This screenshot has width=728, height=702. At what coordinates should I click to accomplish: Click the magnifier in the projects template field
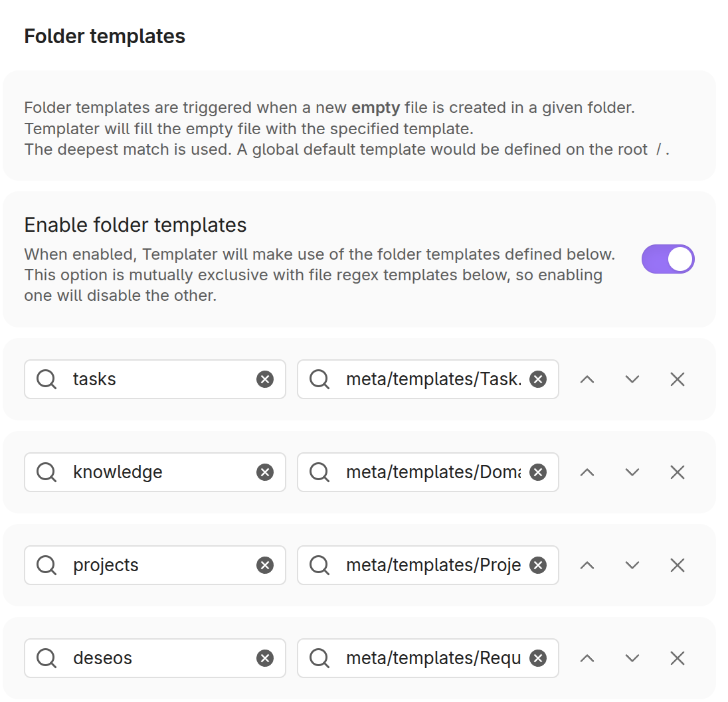(x=319, y=565)
